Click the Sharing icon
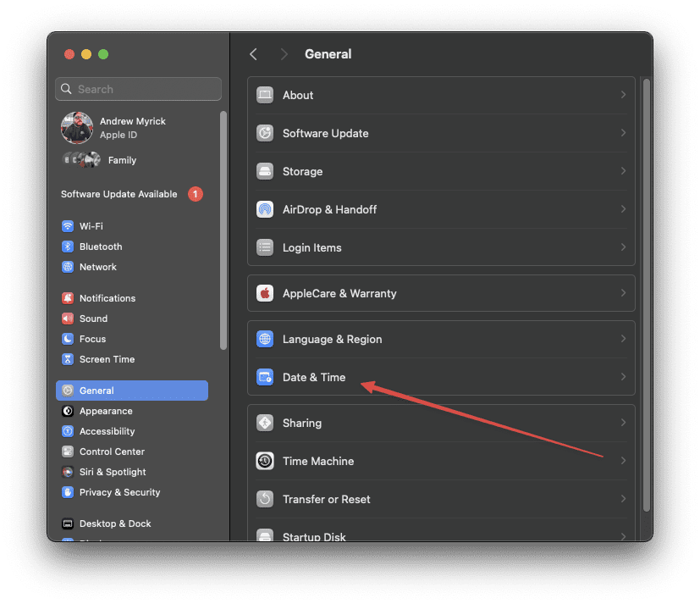The width and height of the screenshot is (700, 604). tap(265, 423)
